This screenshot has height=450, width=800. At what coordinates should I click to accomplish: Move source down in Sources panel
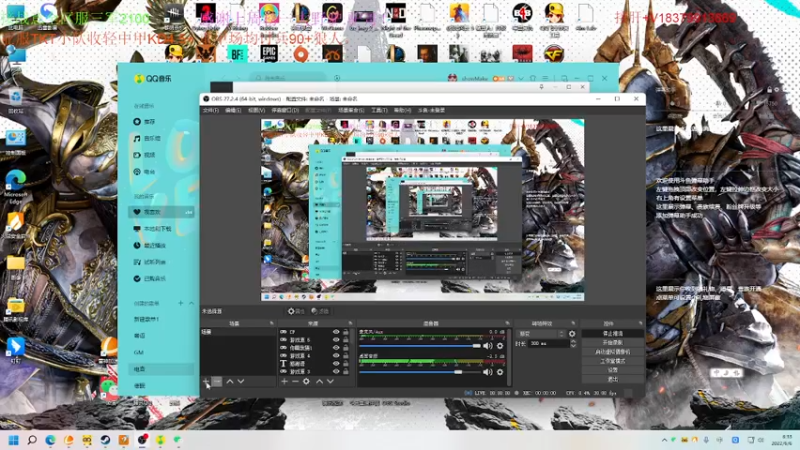point(330,381)
